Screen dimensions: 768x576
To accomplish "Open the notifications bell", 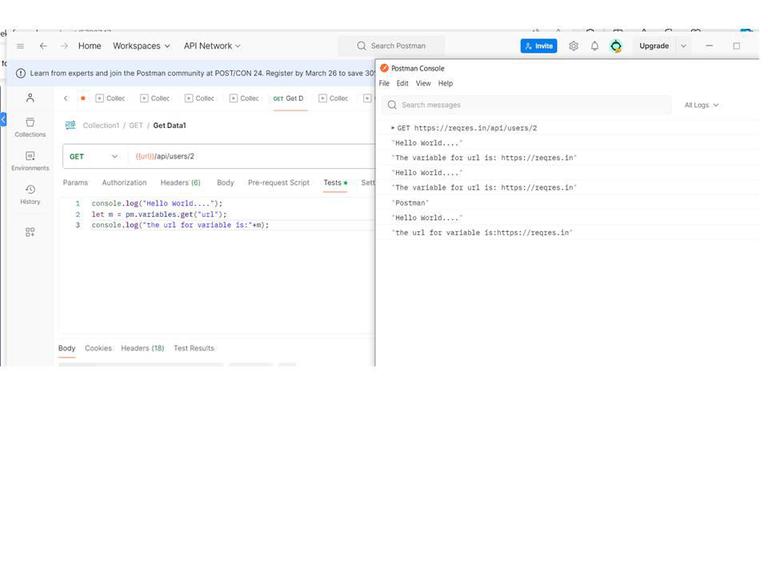I will point(595,46).
